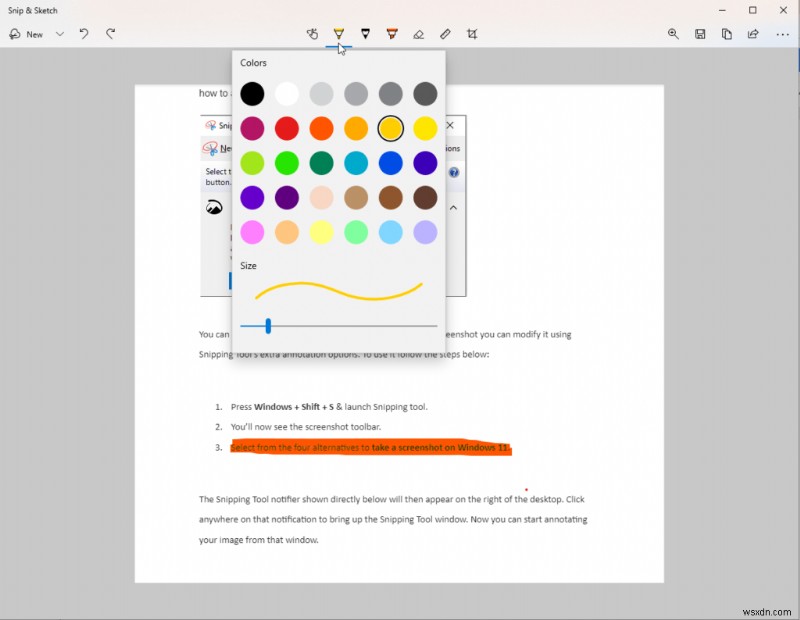
Task: Select the touch writing tool
Action: click(x=312, y=34)
